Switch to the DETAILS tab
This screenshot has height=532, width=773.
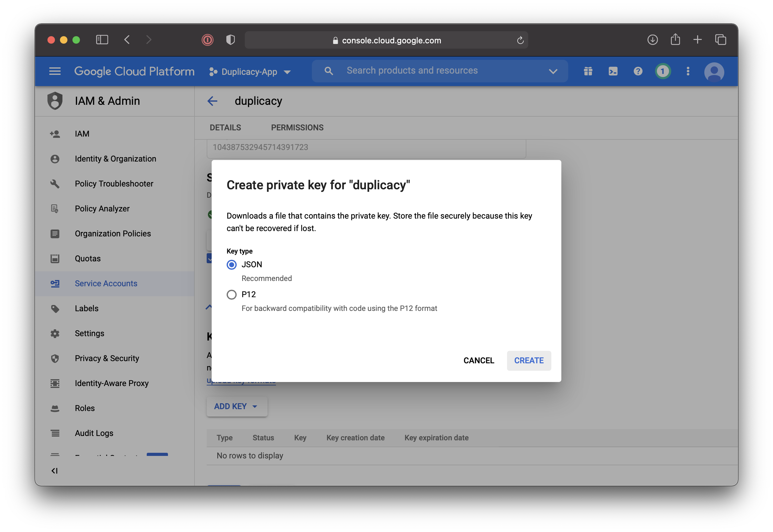(225, 127)
